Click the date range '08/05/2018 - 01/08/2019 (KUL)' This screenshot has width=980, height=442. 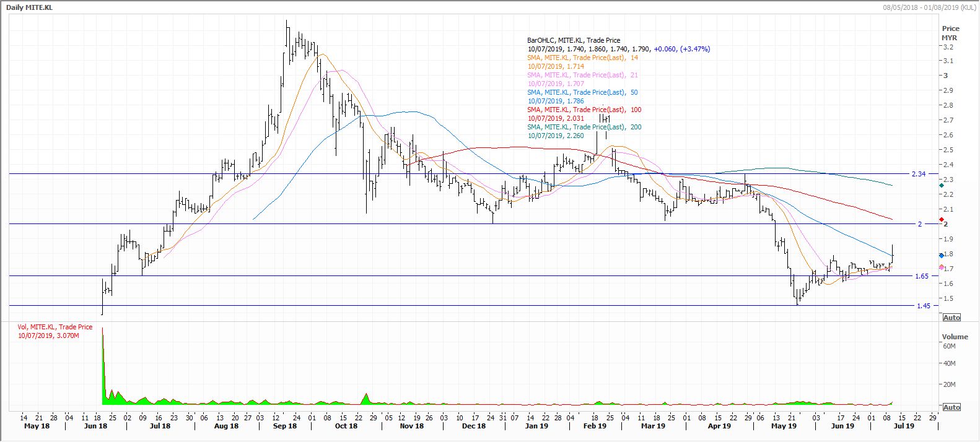[x=929, y=6]
